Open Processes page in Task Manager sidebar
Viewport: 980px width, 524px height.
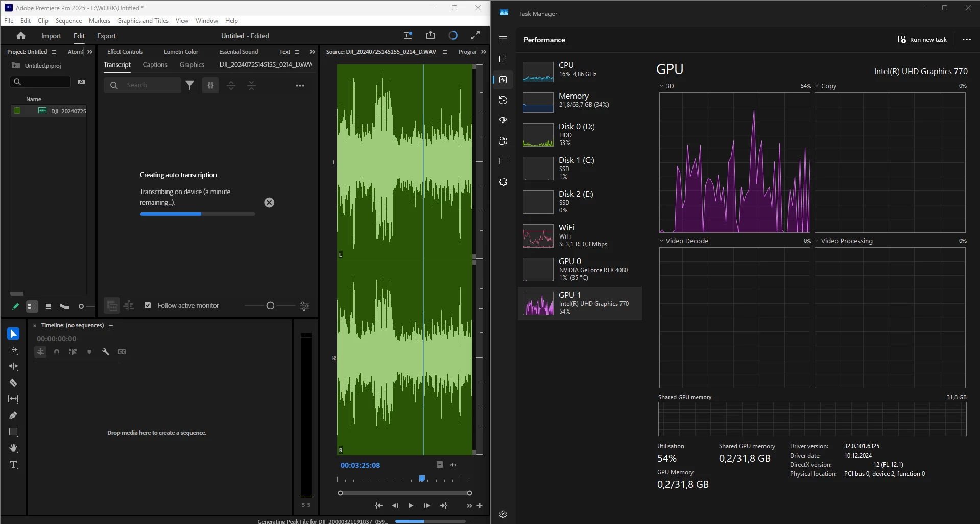click(x=503, y=59)
